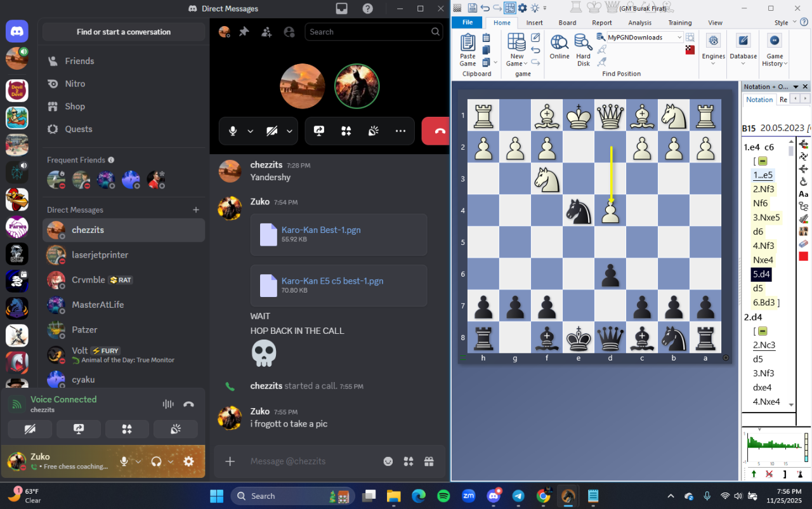Switch to the Training ribbon tab
Viewport: 812px width, 509px height.
680,23
